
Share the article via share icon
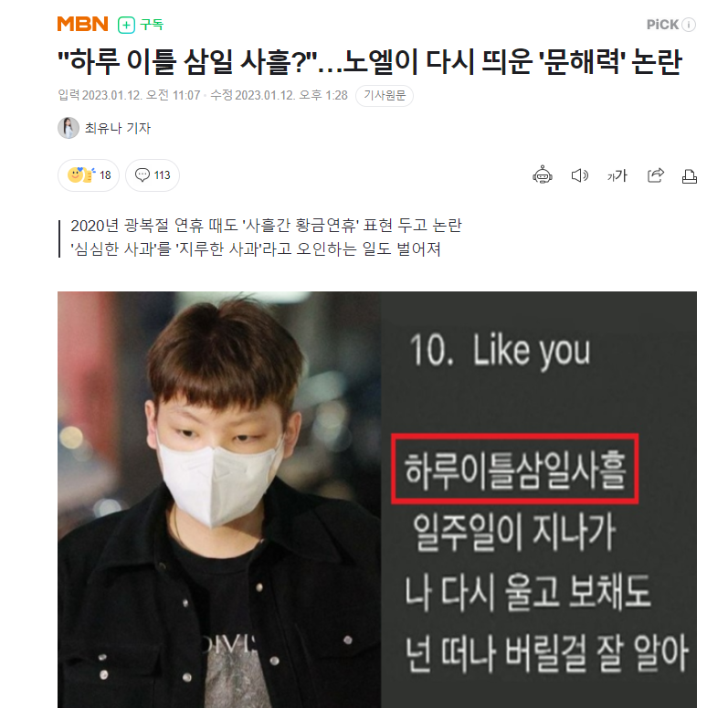click(656, 175)
